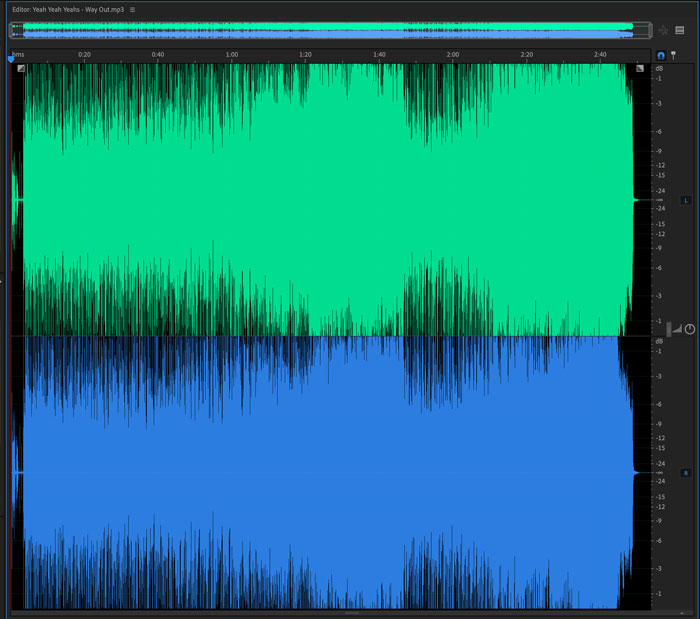Click the dimmed icon beside the overview navigator
Viewport: 700px width, 619px height.
pyautogui.click(x=663, y=30)
